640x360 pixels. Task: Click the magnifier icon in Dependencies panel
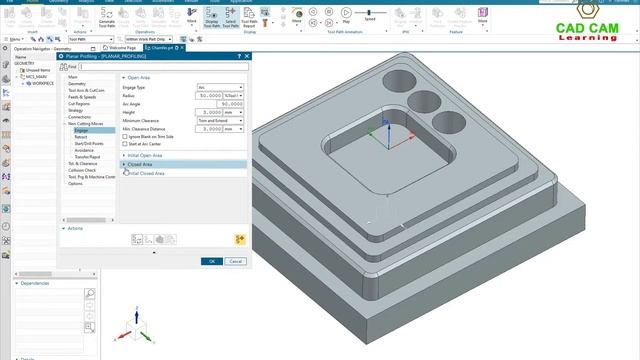point(90,293)
